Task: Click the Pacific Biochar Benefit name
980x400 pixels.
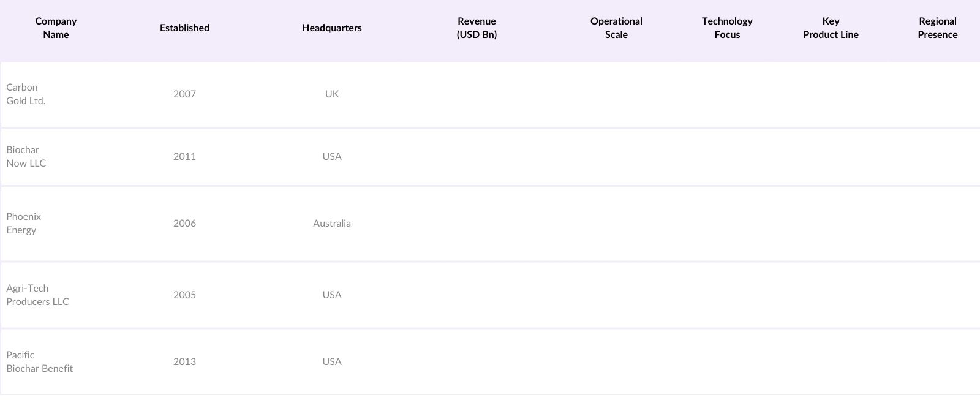Action: [x=39, y=362]
